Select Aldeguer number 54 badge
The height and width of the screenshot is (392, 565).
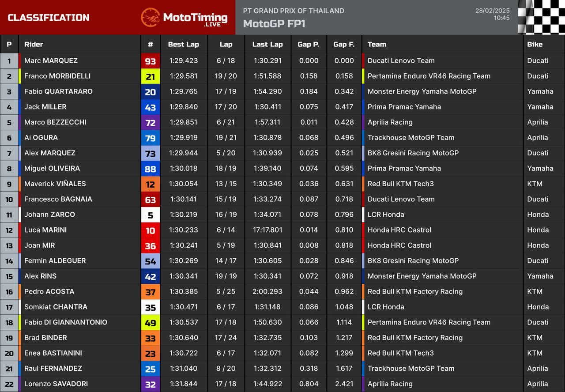pyautogui.click(x=151, y=261)
